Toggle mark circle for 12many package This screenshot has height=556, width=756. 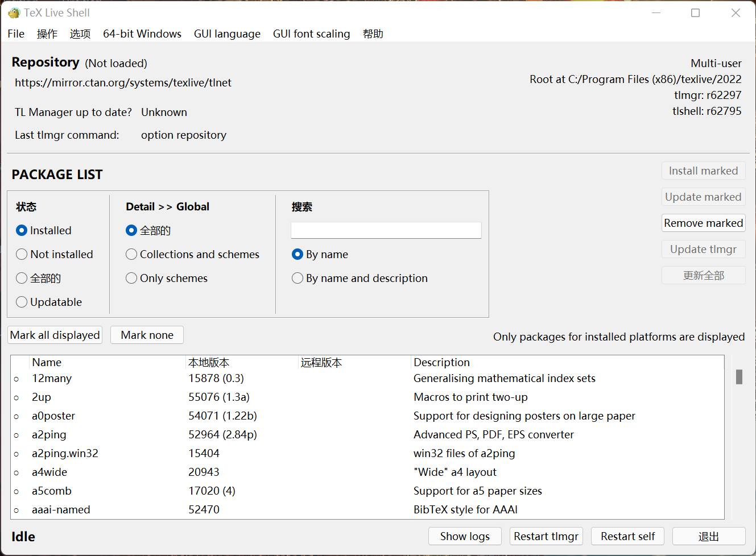click(16, 379)
